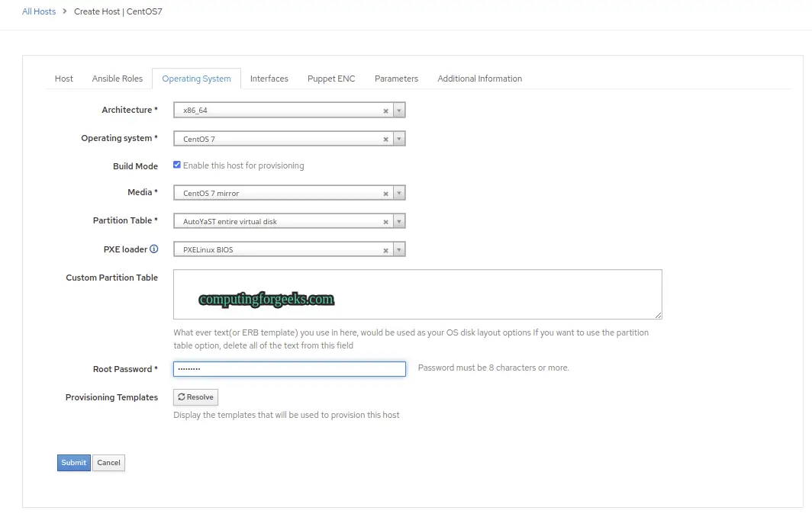This screenshot has height=517, width=812.
Task: Open the Operating system dropdown arrow
Action: point(399,140)
